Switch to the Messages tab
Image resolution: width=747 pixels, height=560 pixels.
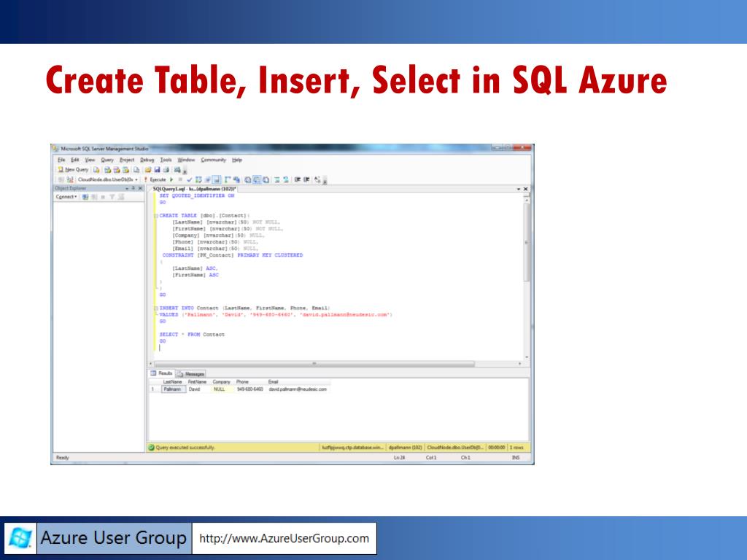(x=191, y=374)
